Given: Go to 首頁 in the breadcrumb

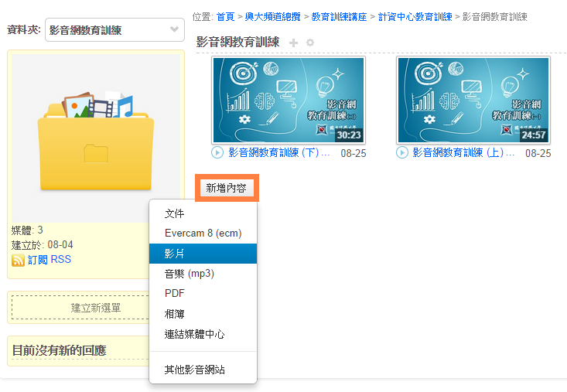Looking at the screenshot, I should tap(225, 16).
